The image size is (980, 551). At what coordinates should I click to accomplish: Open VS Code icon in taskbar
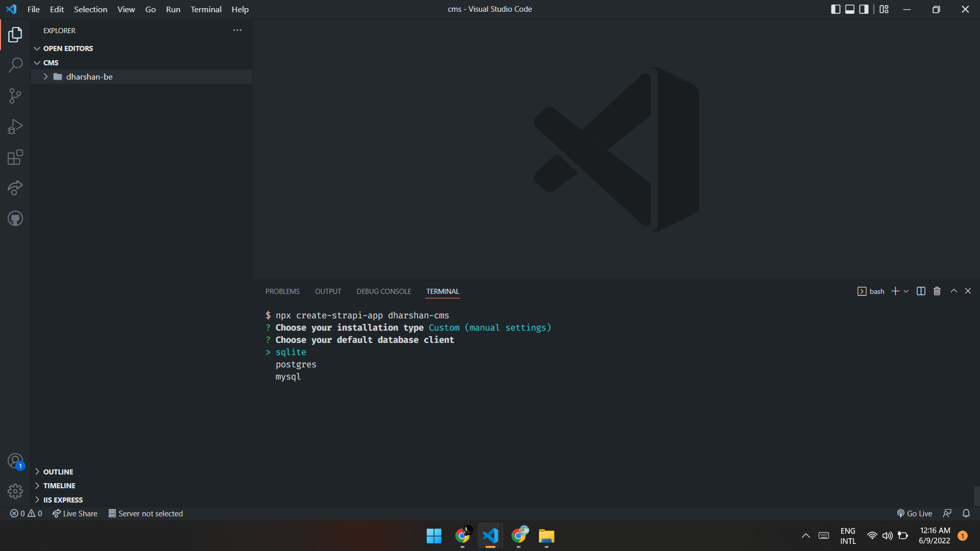click(x=491, y=536)
